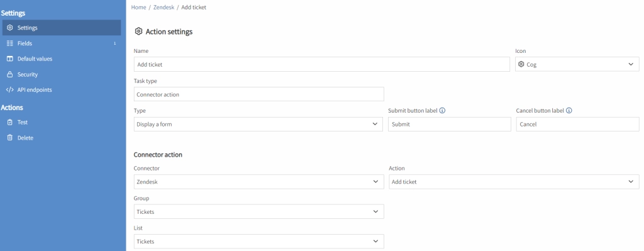
Task: Open the Settings menu item
Action: click(62, 28)
